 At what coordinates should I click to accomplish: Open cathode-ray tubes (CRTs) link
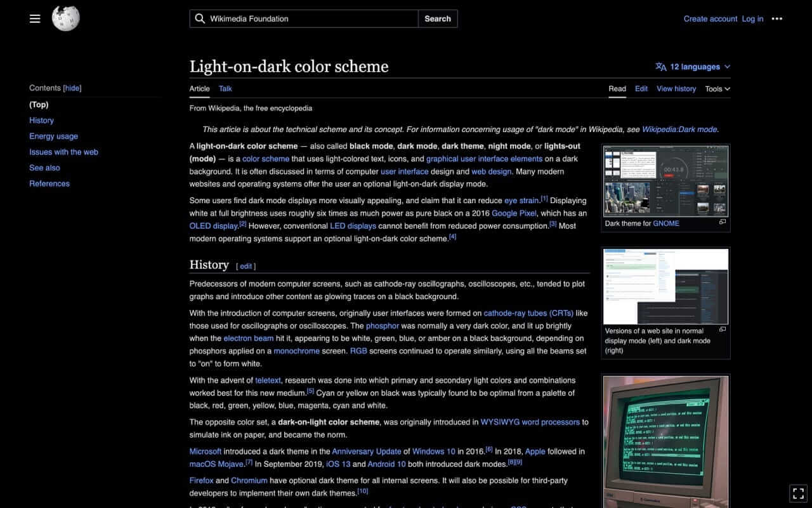click(x=528, y=313)
